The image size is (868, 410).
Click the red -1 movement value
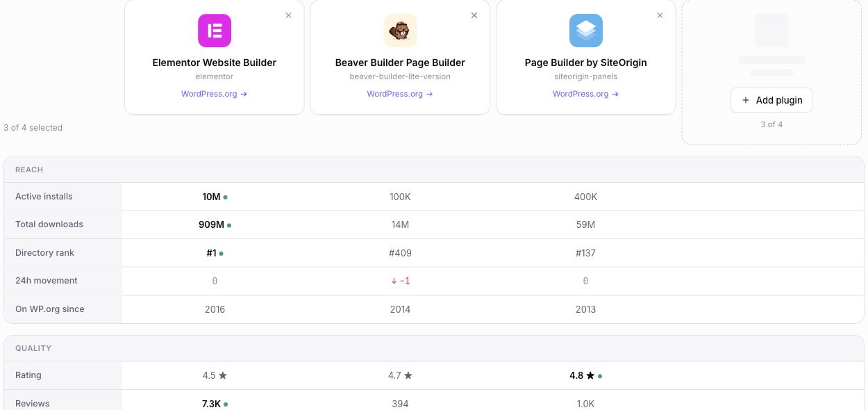[x=400, y=281]
